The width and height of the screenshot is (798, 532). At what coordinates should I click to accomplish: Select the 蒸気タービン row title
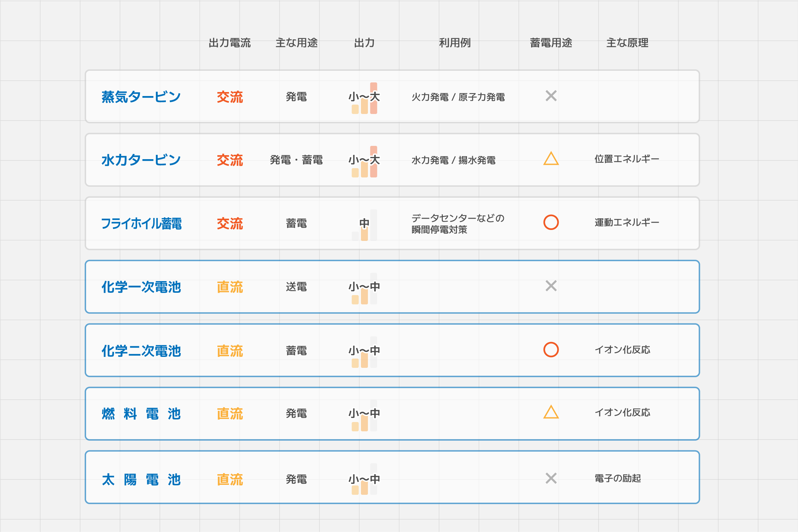click(141, 97)
